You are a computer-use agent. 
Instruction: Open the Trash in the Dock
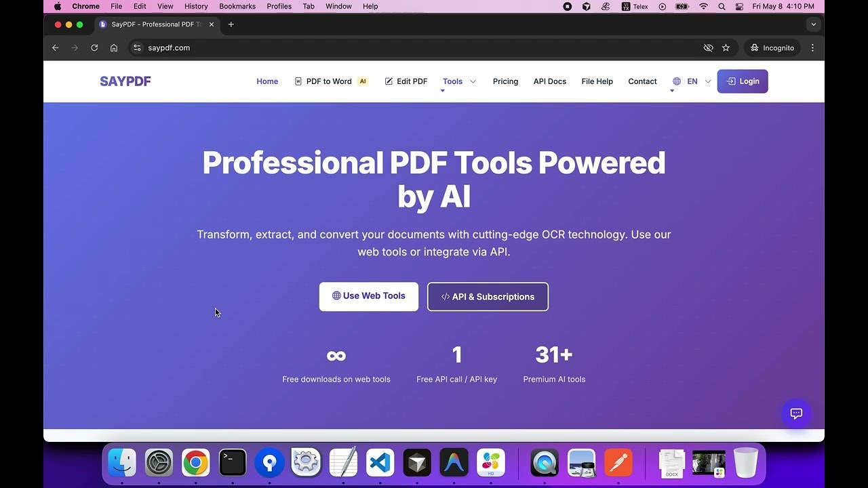[746, 463]
